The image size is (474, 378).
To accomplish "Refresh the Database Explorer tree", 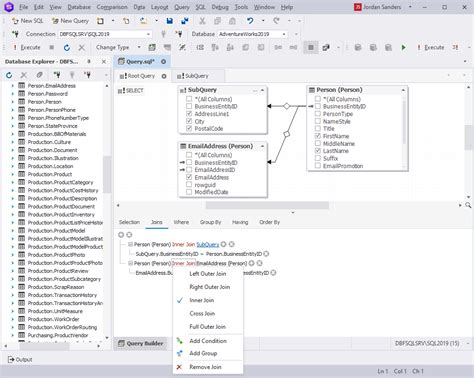I will [9, 75].
